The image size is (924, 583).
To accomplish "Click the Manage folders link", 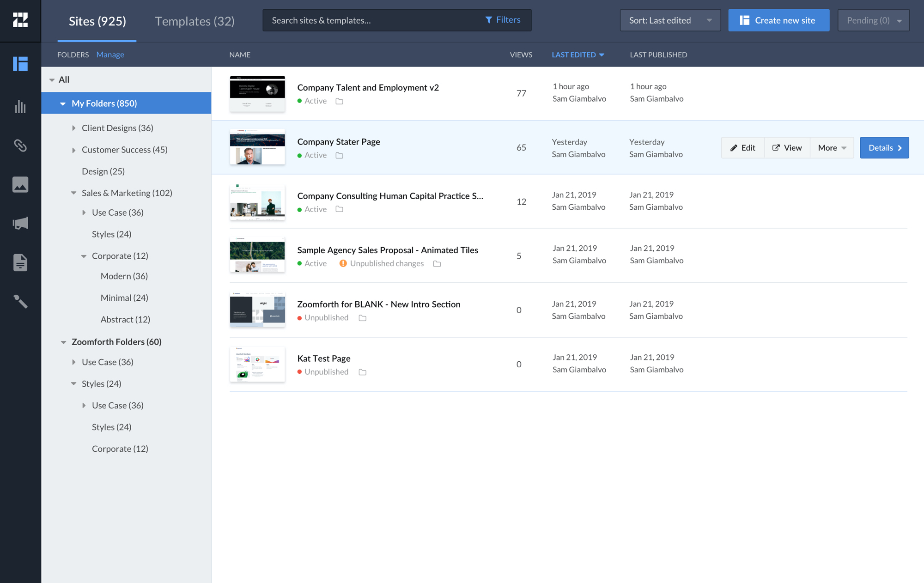I will point(110,55).
